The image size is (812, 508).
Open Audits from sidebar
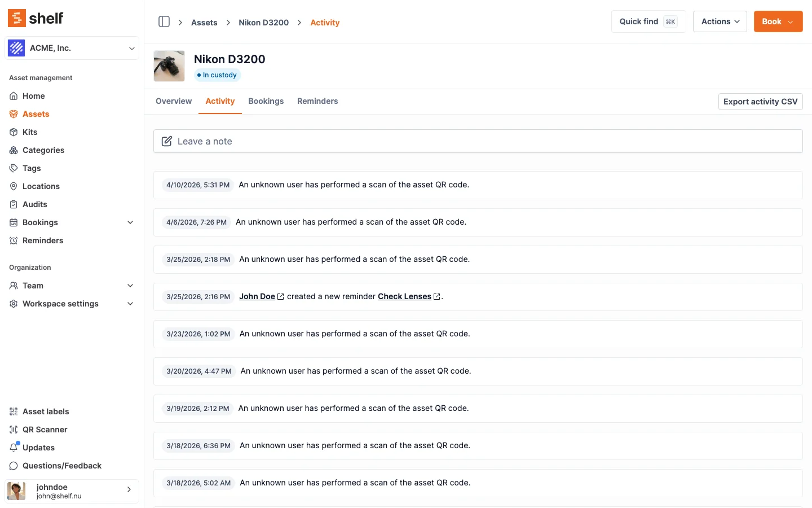click(x=34, y=204)
